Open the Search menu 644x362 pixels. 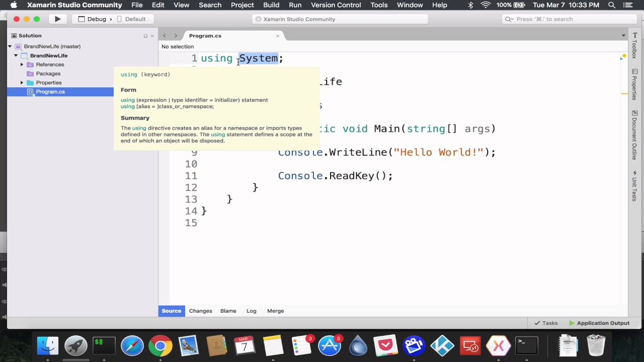(x=210, y=5)
